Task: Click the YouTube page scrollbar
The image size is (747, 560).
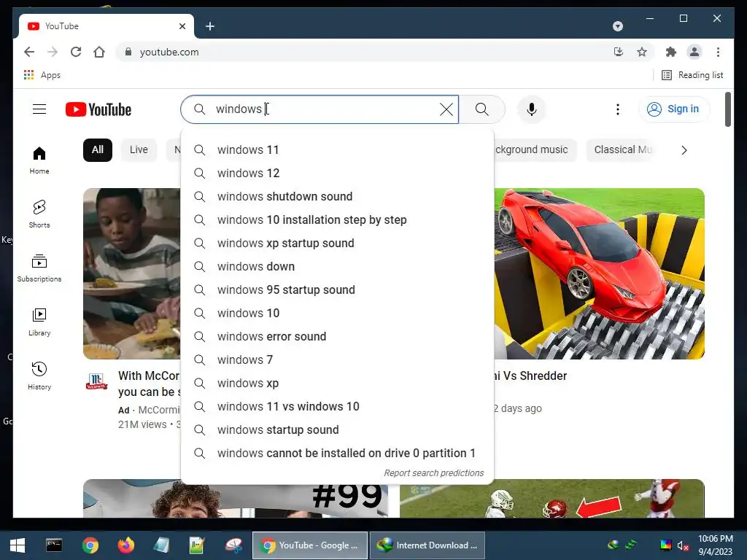Action: click(727, 109)
